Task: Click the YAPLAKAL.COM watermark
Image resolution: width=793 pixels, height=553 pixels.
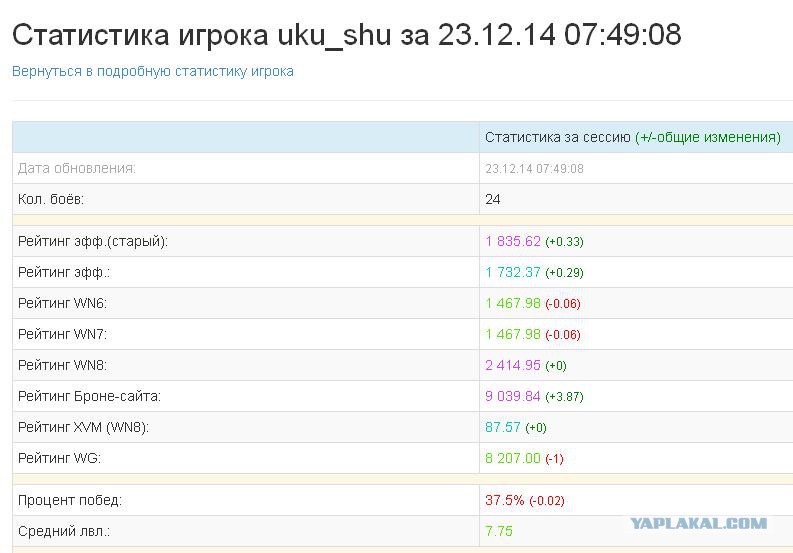Action: [698, 523]
